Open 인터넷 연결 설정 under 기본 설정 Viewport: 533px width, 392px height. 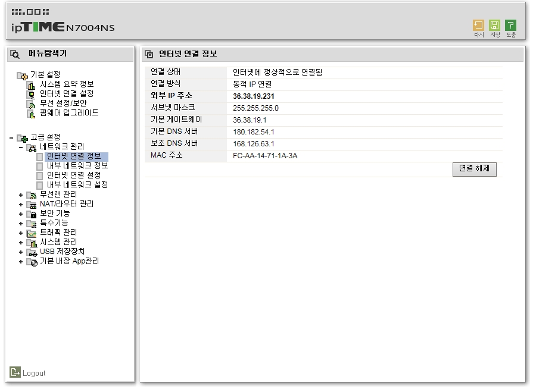67,93
